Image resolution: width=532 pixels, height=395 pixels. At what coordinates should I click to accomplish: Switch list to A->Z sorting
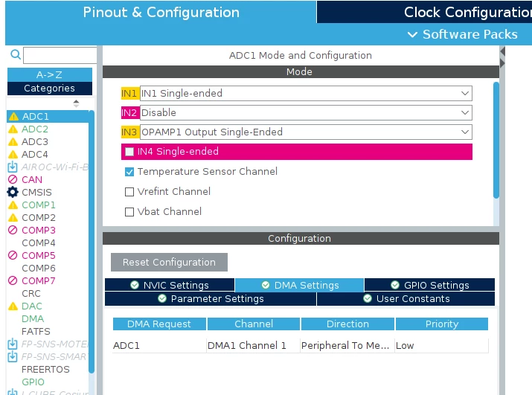tap(50, 74)
